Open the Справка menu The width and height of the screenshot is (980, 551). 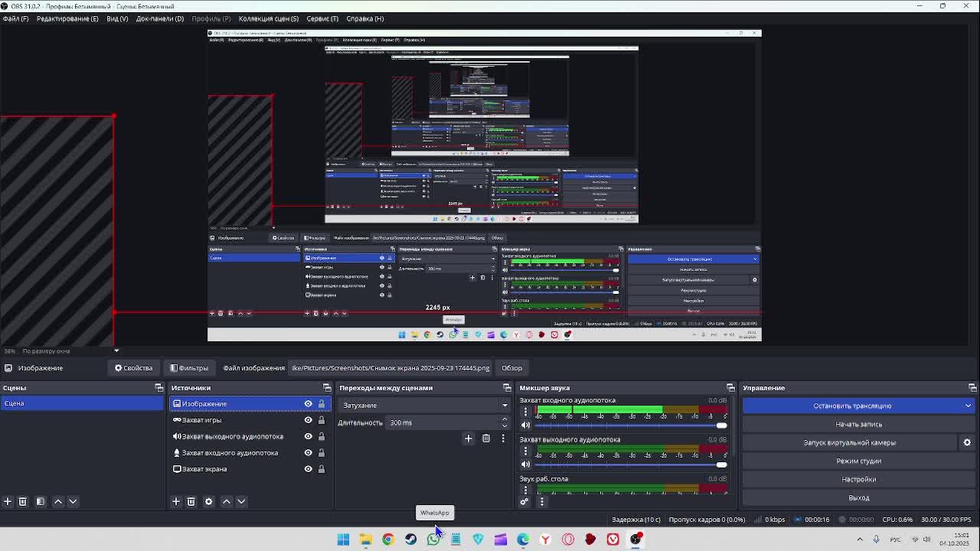pyautogui.click(x=365, y=18)
